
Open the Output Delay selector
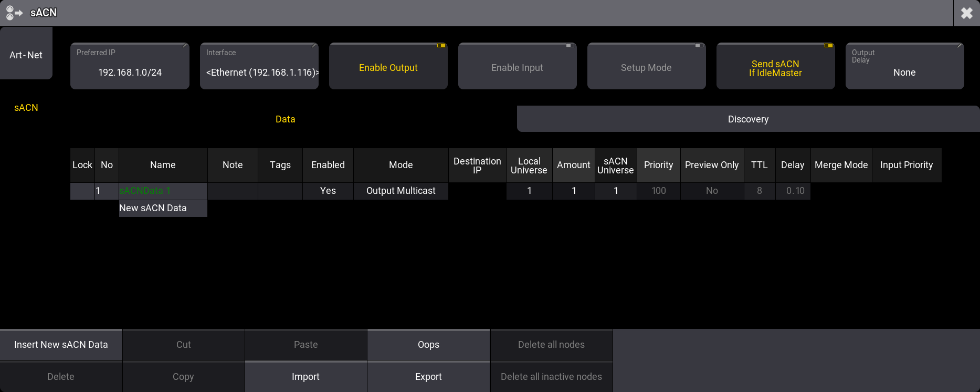pyautogui.click(x=904, y=67)
